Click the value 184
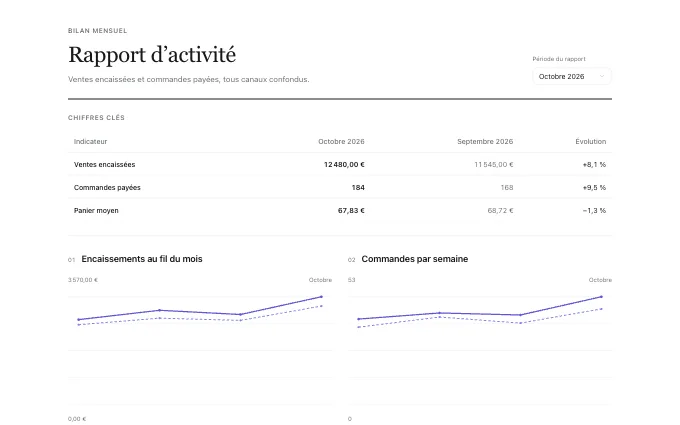 (358, 187)
